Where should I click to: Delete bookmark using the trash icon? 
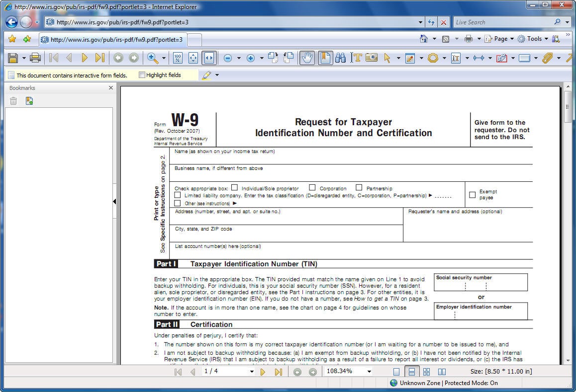coord(13,101)
